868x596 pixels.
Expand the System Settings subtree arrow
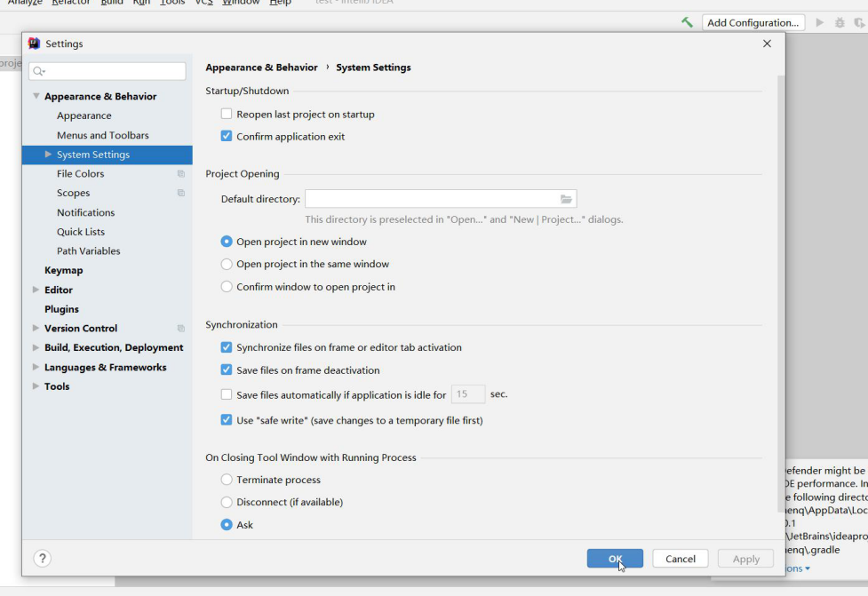(48, 155)
